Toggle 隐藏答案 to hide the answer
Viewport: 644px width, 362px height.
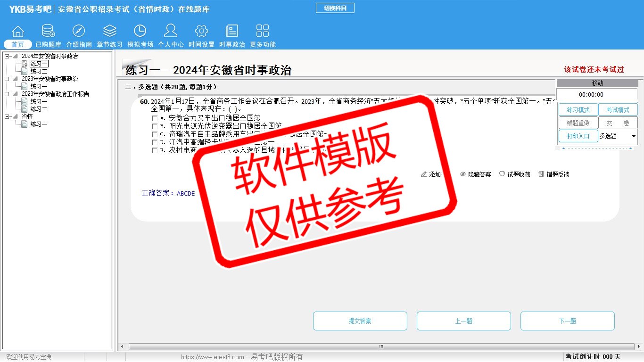475,174
